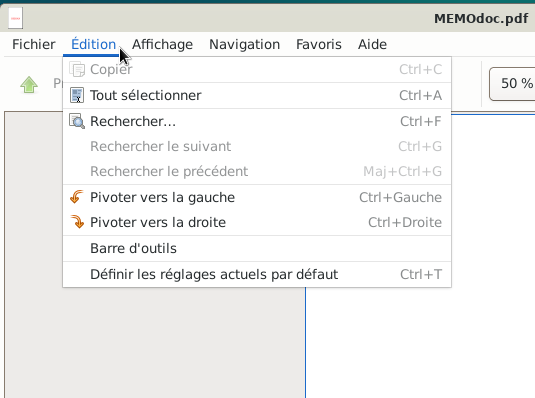Screen dimensions: 535x398
Task: Select Définir les réglages actuels par défaut
Action: (x=257, y=274)
